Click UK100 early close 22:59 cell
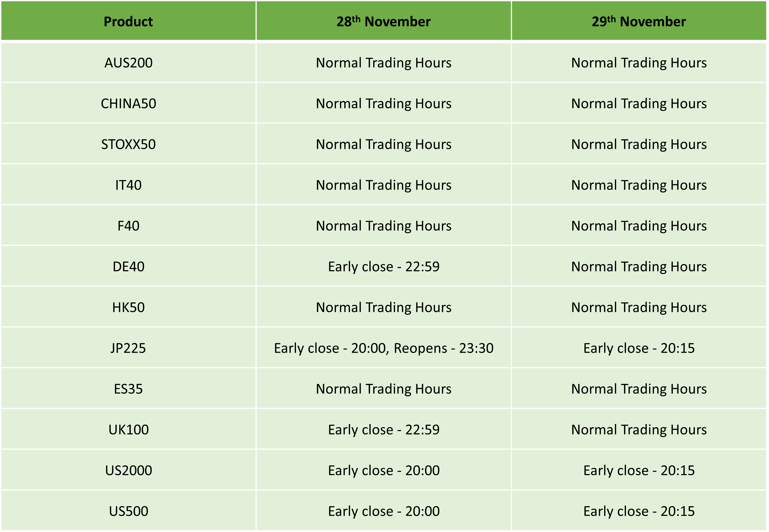 384,429
